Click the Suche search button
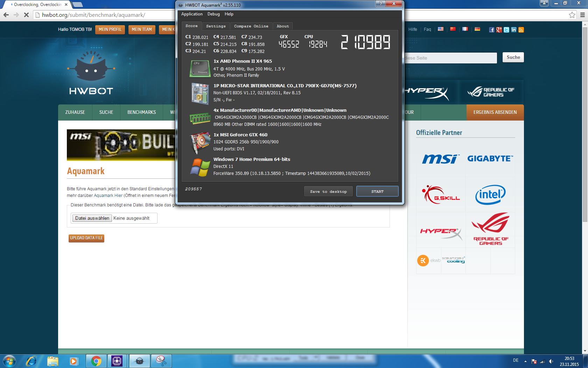The width and height of the screenshot is (588, 368). coord(513,57)
